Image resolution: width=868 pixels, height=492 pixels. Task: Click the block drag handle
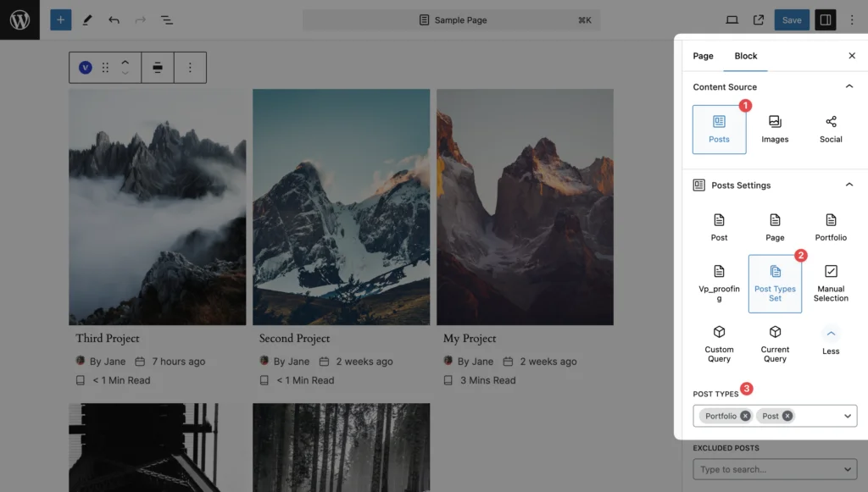coord(105,68)
